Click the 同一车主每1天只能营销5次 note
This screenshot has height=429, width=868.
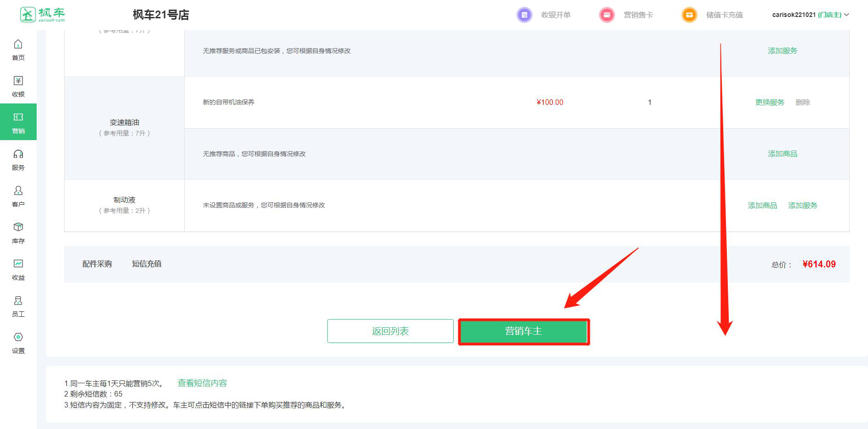[x=115, y=383]
